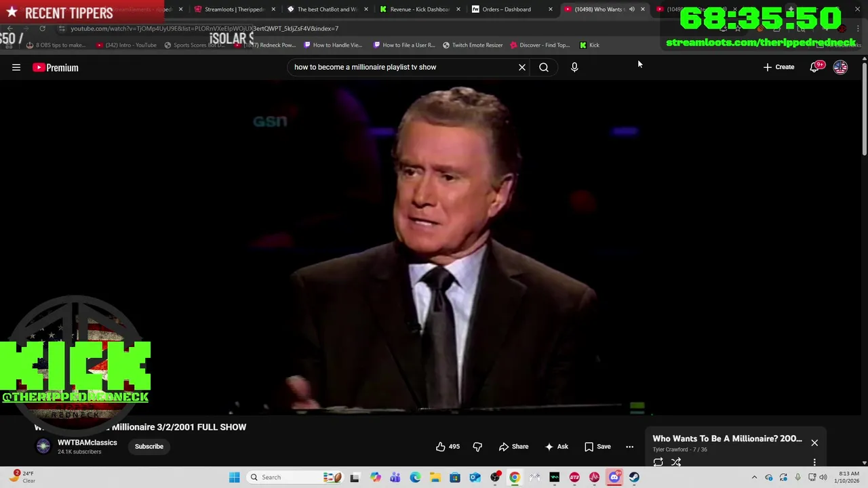868x488 pixels.
Task: Close the Revenue - Kick Dashboard tab
Action: (x=458, y=9)
